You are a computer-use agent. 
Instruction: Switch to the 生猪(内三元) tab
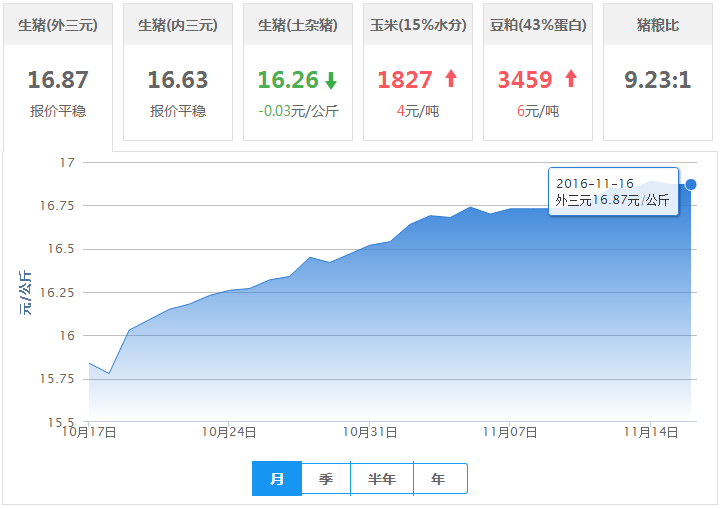[178, 25]
